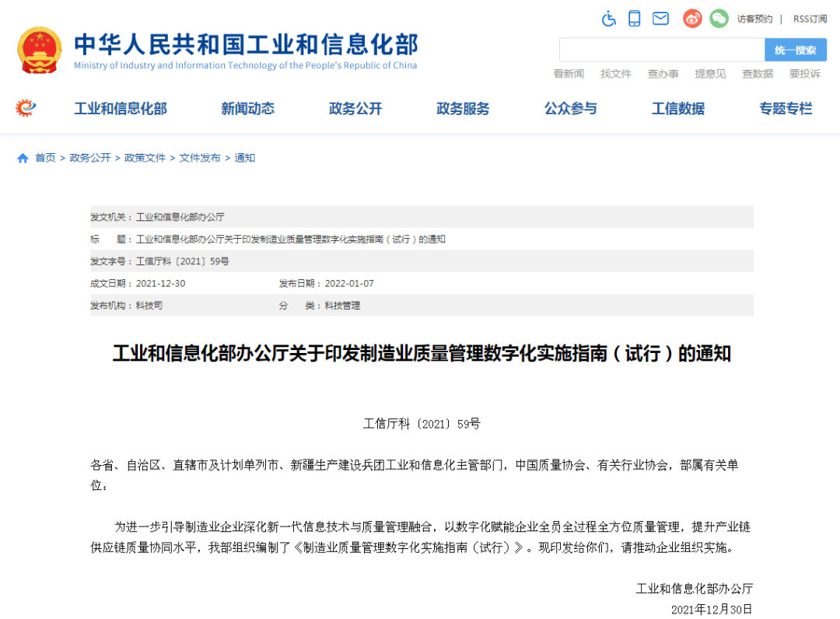The height and width of the screenshot is (619, 840).
Task: Go to the 专题专栏 section
Action: [785, 109]
